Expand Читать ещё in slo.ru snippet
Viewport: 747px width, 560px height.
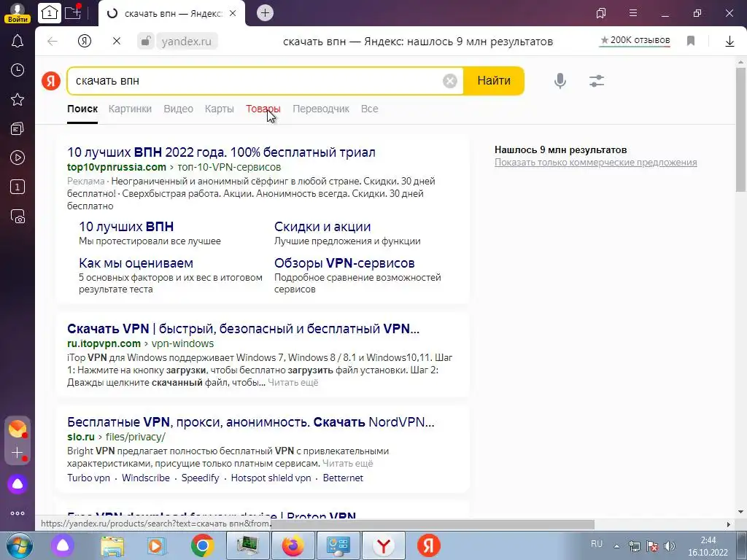click(348, 463)
